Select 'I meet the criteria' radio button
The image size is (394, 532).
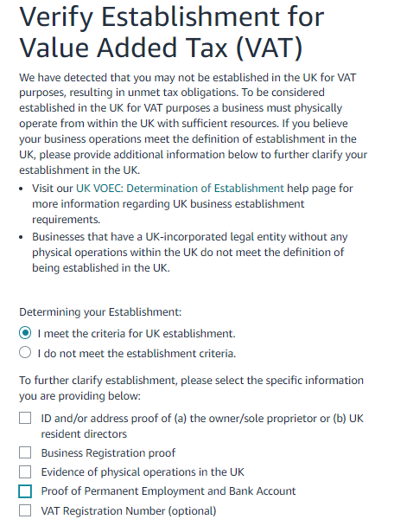click(x=25, y=333)
